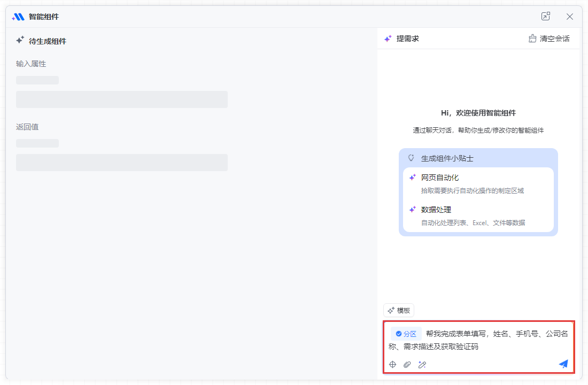Click the magic wand prompt icon
Screen dimensions: 588x385
pyautogui.click(x=422, y=364)
